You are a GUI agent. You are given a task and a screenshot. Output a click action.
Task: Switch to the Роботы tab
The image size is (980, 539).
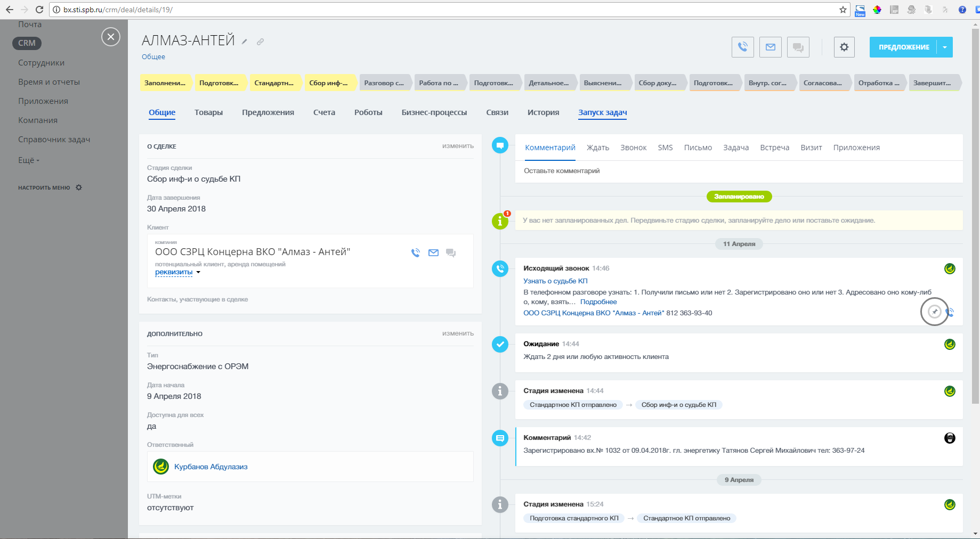point(368,112)
